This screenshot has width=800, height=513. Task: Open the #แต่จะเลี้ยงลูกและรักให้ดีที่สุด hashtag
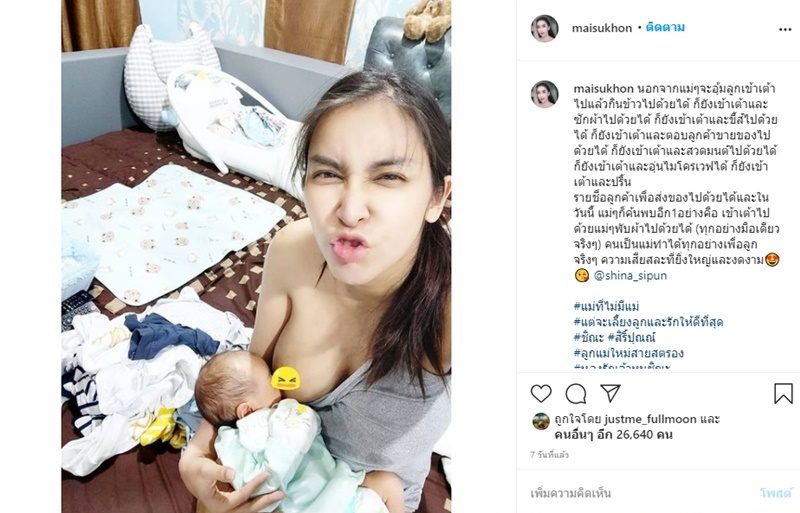[648, 322]
